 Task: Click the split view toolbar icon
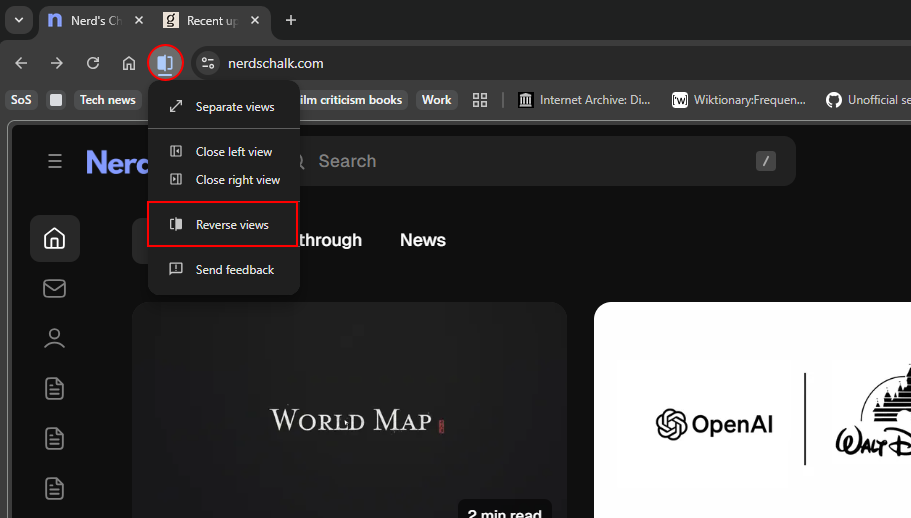tap(165, 63)
